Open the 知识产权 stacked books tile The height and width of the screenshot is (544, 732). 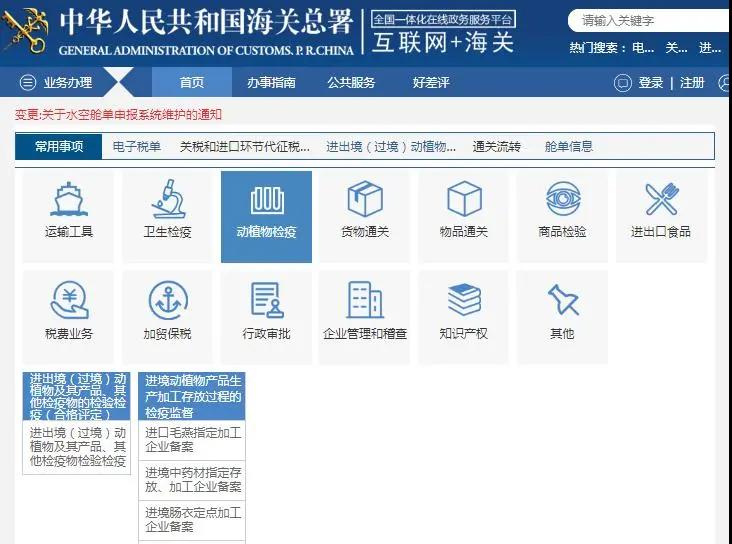point(464,317)
